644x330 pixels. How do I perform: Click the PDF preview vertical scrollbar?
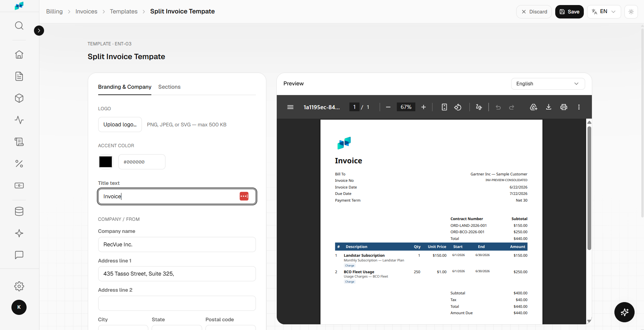tap(589, 188)
